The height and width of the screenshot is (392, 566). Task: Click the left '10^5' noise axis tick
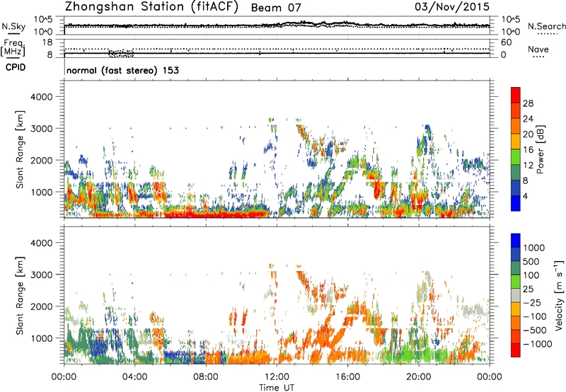coord(43,19)
